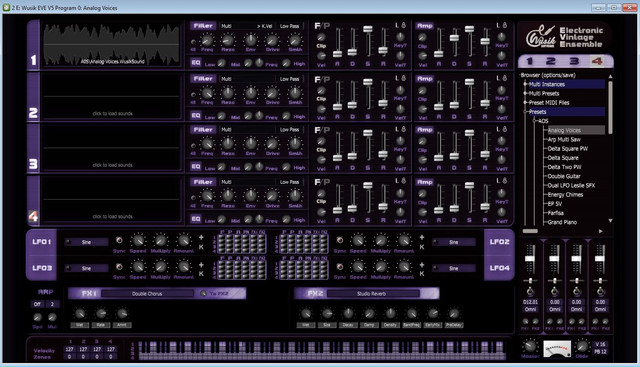
Task: Open the LFO2 Sine waveform dropdown
Action: (x=454, y=242)
